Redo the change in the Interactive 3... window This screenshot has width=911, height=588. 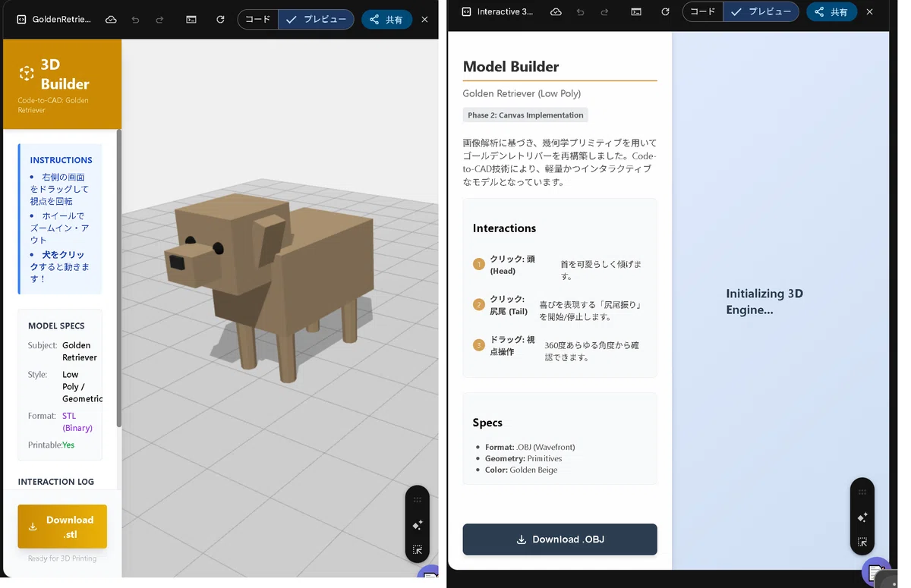(x=604, y=12)
